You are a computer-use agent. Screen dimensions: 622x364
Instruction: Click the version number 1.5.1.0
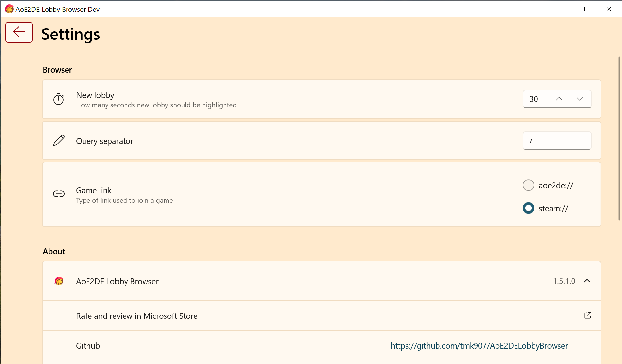tap(564, 281)
